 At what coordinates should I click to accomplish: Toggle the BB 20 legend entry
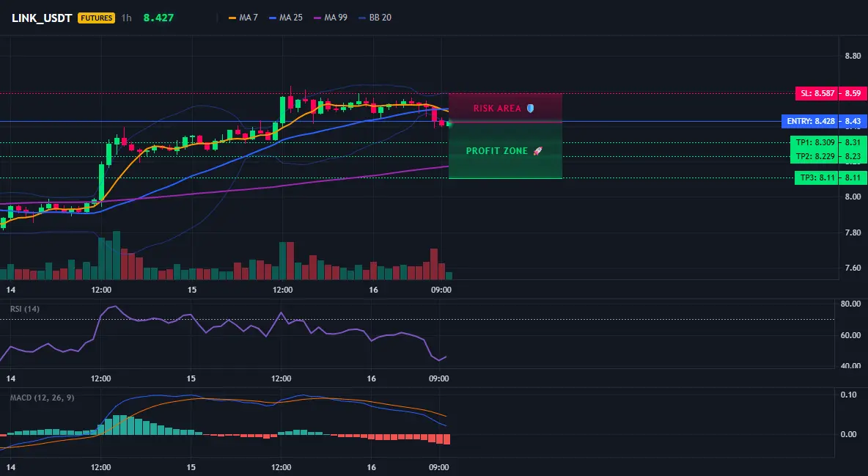375,18
